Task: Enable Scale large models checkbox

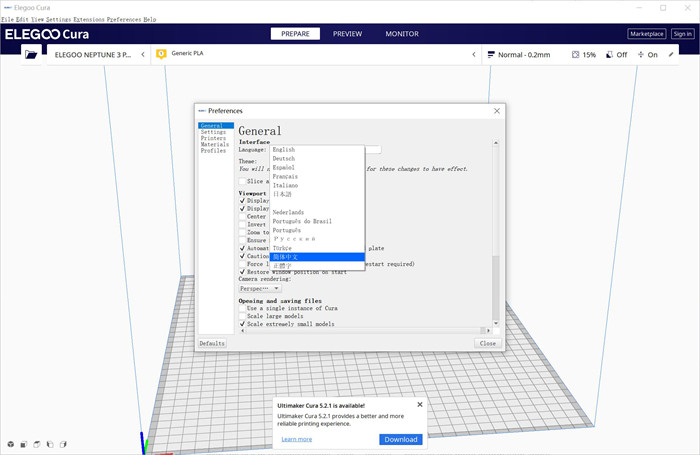Action: tap(242, 316)
